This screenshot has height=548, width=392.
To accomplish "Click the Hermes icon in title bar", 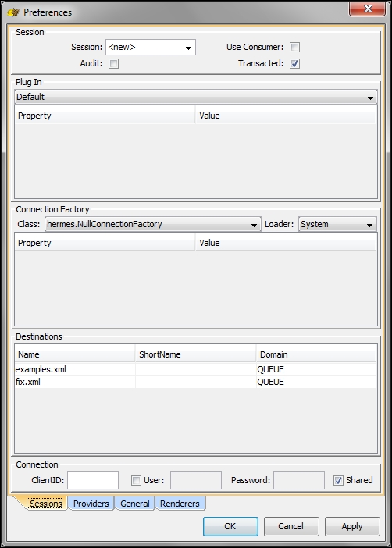I will click(x=13, y=12).
